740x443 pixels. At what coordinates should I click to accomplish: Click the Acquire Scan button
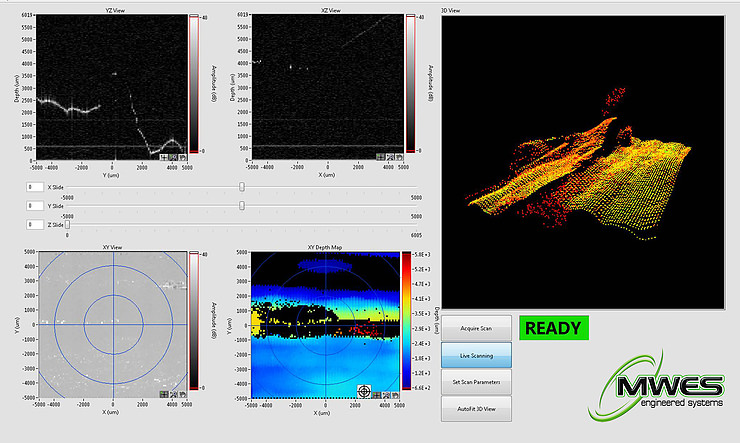476,328
